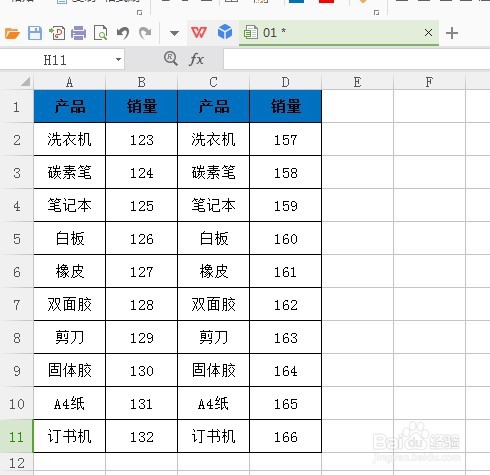
Task: Select cell with value 166
Action: [285, 436]
